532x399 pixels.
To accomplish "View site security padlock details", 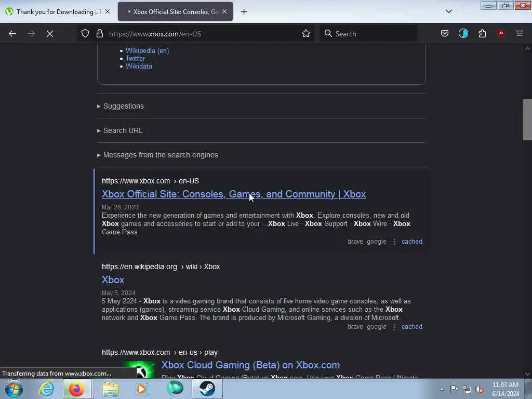I will 99,34.
